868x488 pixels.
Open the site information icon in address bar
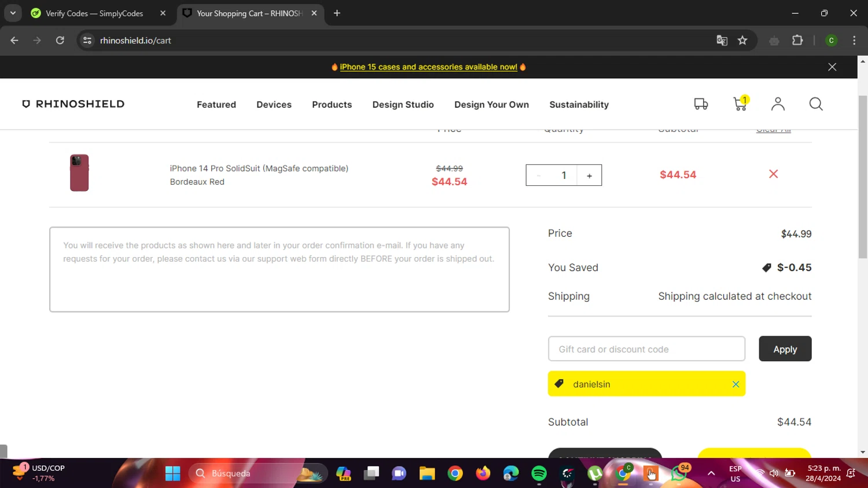(x=87, y=41)
